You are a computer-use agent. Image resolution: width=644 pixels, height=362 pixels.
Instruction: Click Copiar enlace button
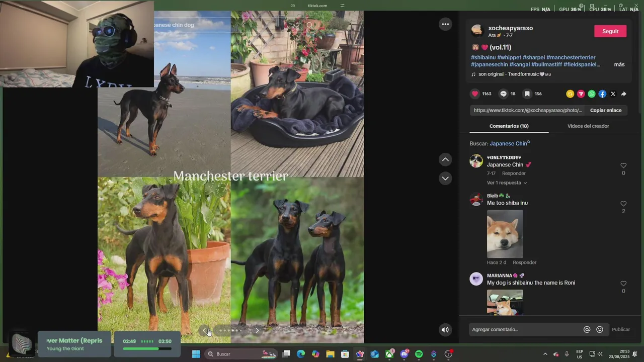point(606,110)
